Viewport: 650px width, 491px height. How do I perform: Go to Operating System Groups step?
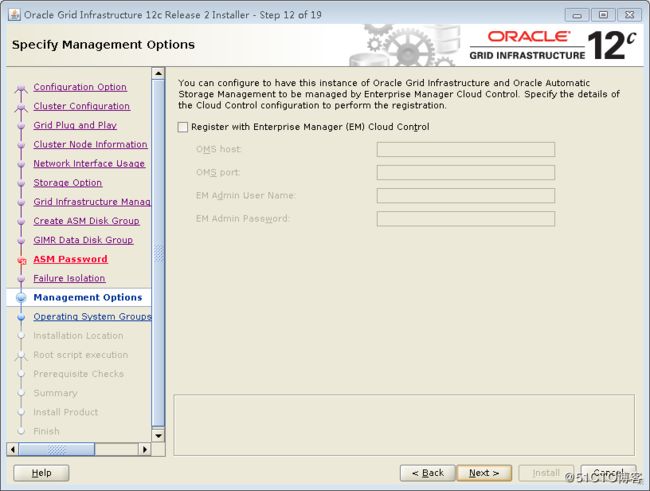92,316
